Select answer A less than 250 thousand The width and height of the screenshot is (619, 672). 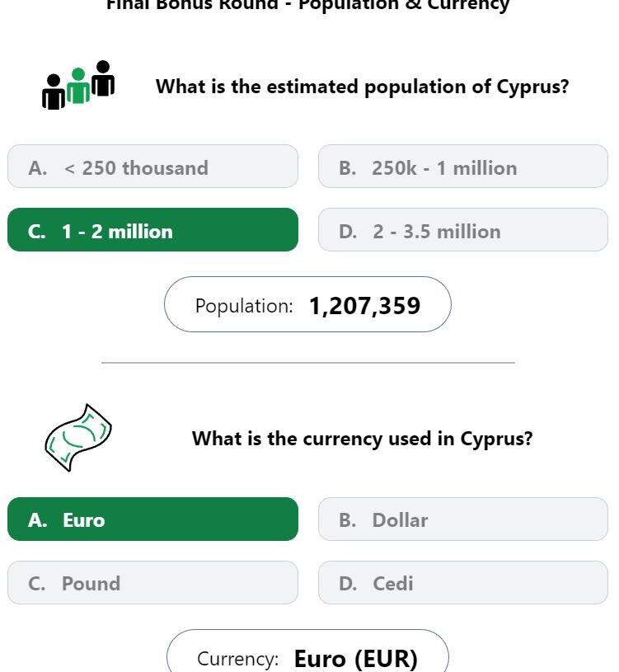(153, 167)
